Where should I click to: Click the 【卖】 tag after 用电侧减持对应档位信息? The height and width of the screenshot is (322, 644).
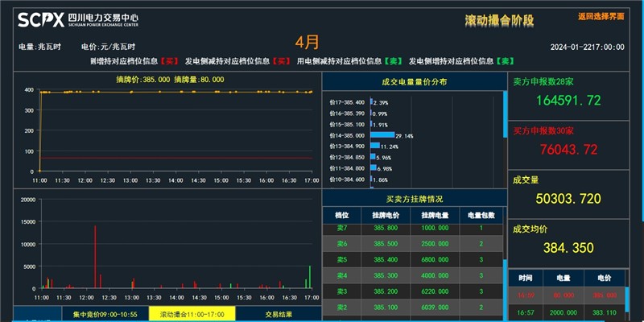point(393,60)
